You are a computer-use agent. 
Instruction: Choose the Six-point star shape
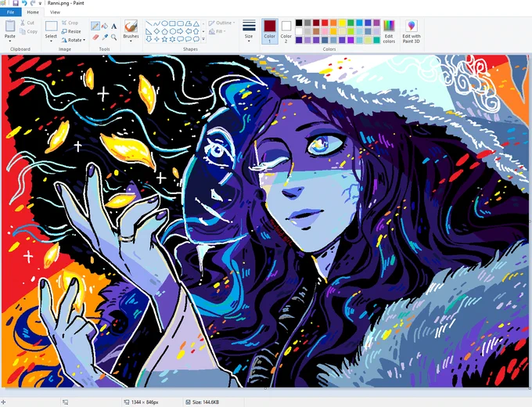click(172, 39)
